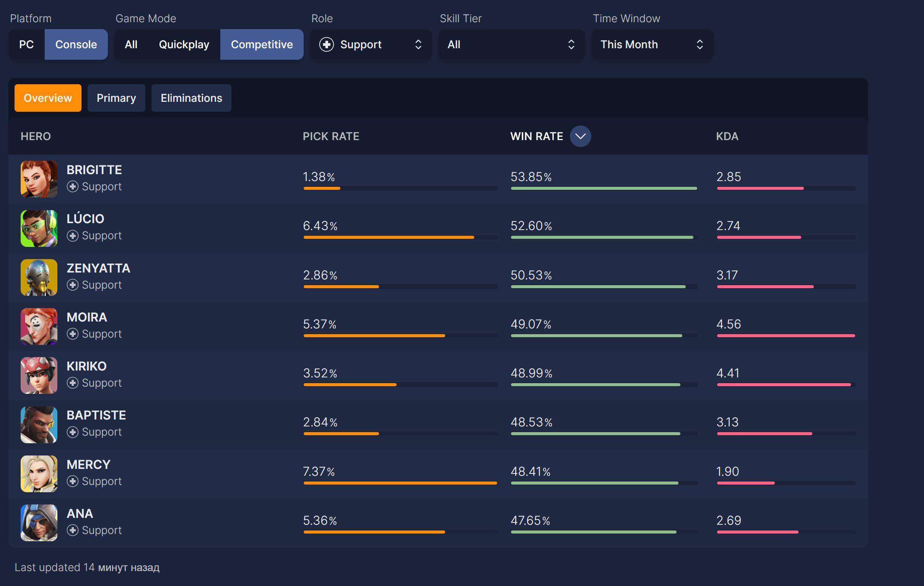Sort by the PICK RATE column header

point(331,136)
